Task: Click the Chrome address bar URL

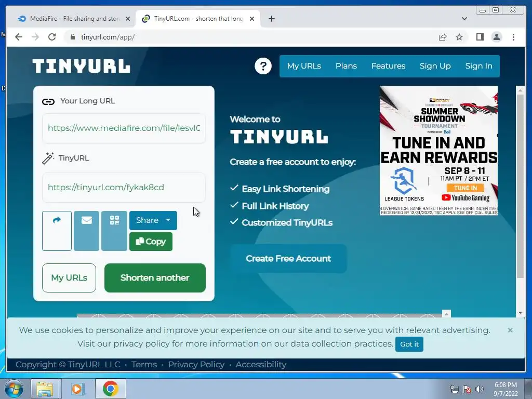Action: (x=108, y=37)
